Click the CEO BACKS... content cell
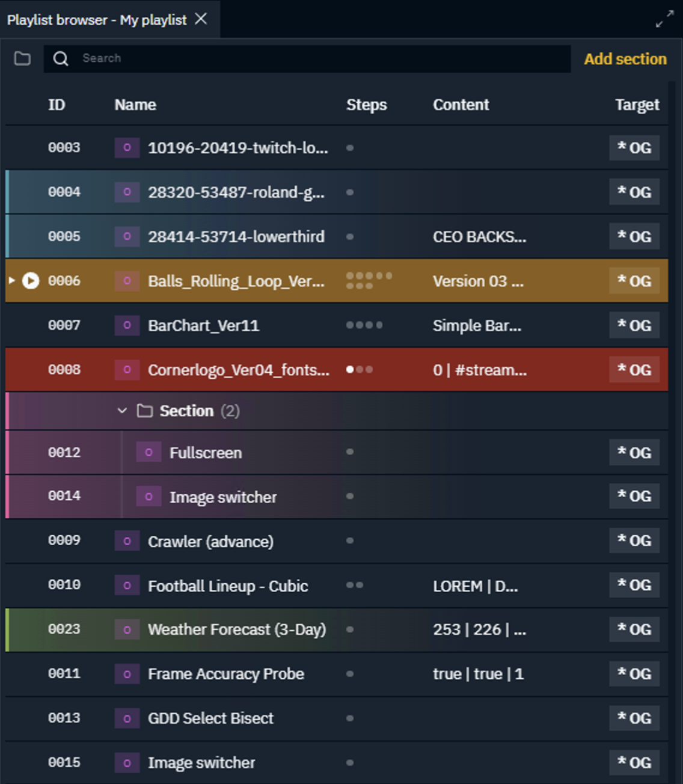The height and width of the screenshot is (784, 683). tap(480, 237)
